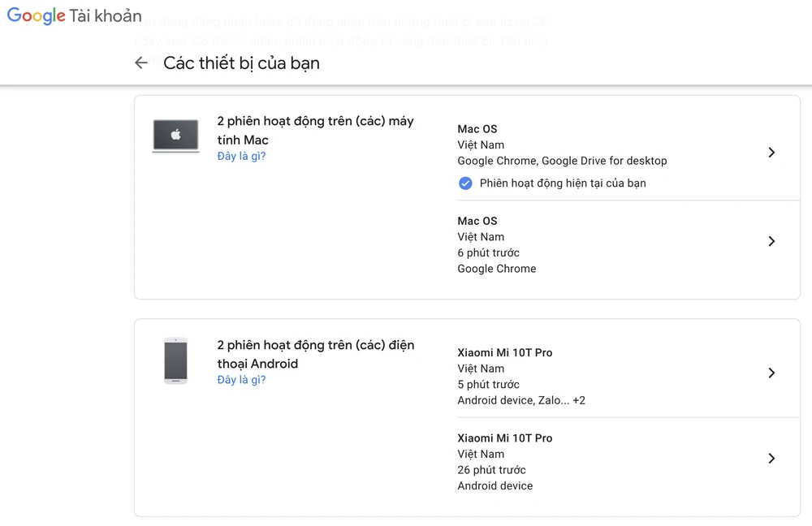812x526 pixels.
Task: Open the "Đây là gì?" link under Android sessions
Action: tap(241, 379)
